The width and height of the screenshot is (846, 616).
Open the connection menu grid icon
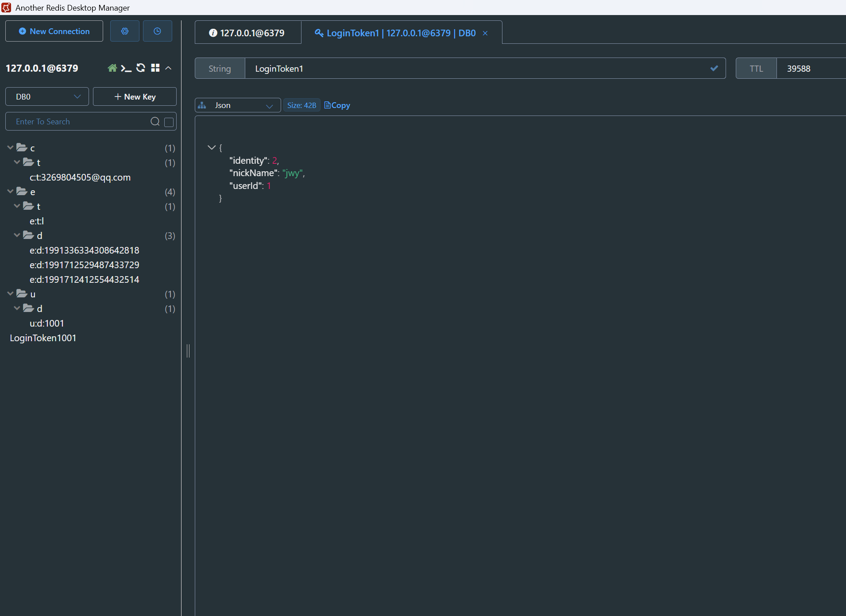pos(155,68)
